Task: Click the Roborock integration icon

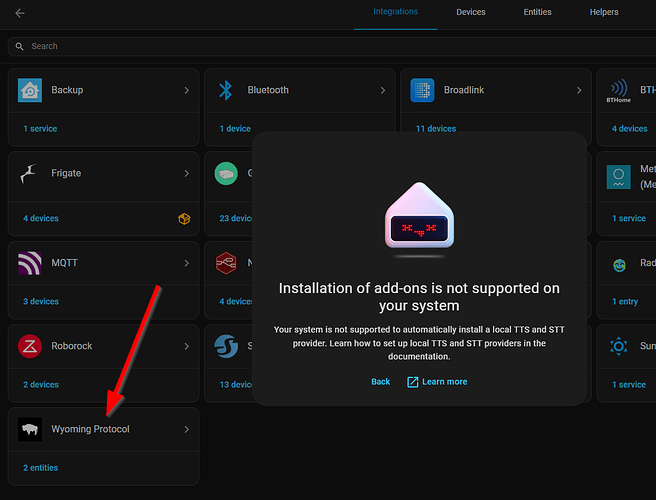Action: click(x=30, y=346)
